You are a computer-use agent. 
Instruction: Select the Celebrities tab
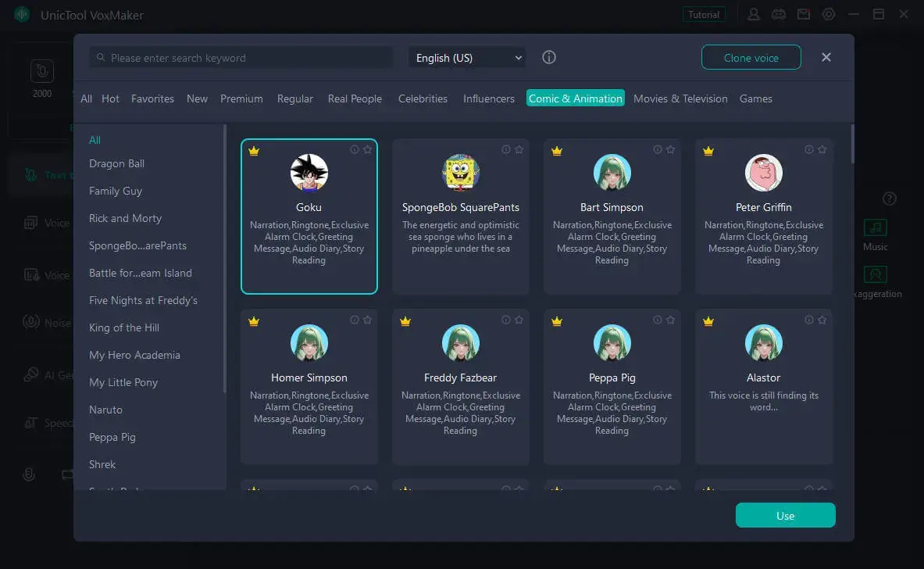click(x=423, y=98)
